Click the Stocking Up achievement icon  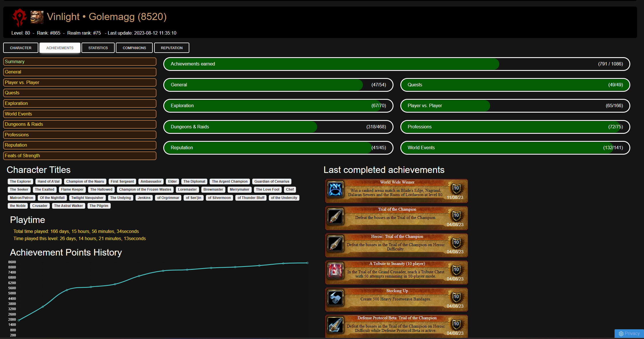point(335,298)
